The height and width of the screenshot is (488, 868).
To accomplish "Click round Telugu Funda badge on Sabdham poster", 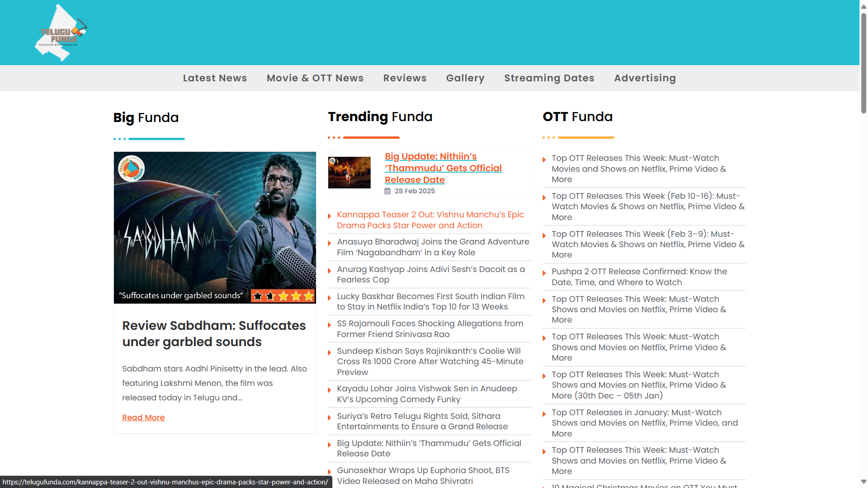I will coord(131,169).
